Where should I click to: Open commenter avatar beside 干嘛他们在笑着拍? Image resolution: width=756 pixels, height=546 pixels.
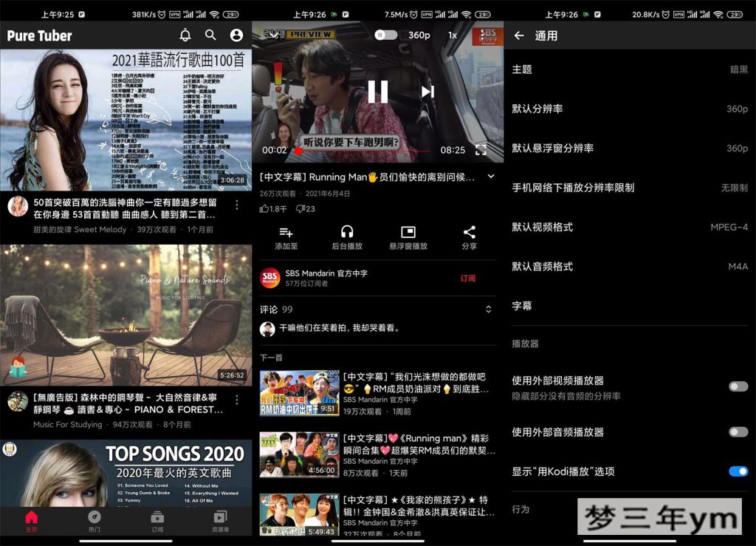pyautogui.click(x=267, y=329)
